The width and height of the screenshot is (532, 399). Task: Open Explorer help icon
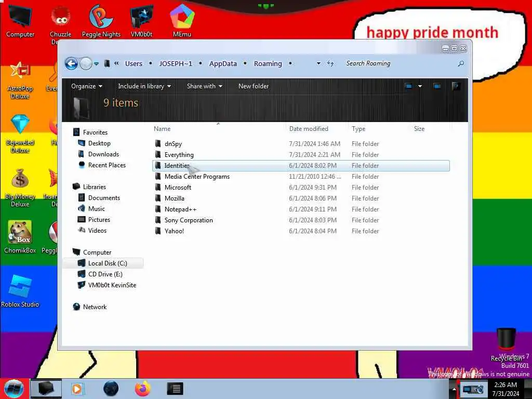[456, 86]
